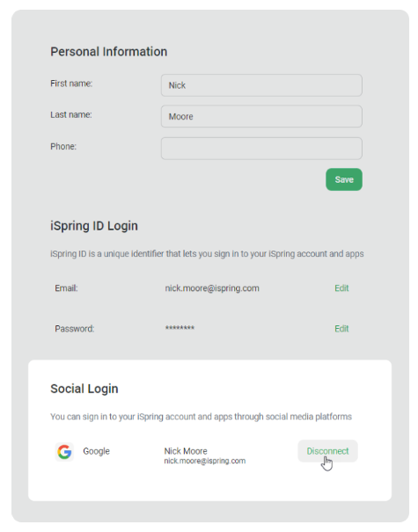Click the iSpring ID description text
The width and height of the screenshot is (418, 532).
pos(207,254)
